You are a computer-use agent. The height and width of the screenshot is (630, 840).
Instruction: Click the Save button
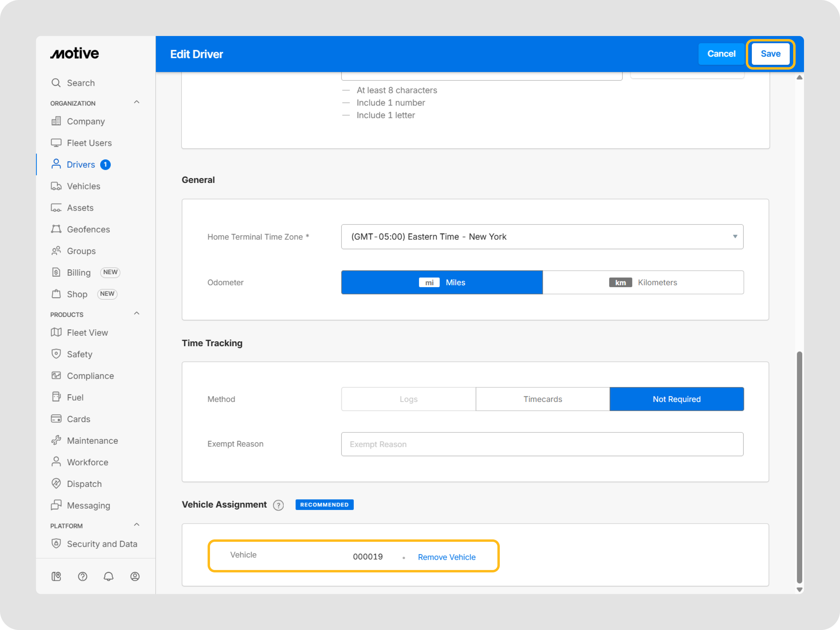pyautogui.click(x=770, y=53)
